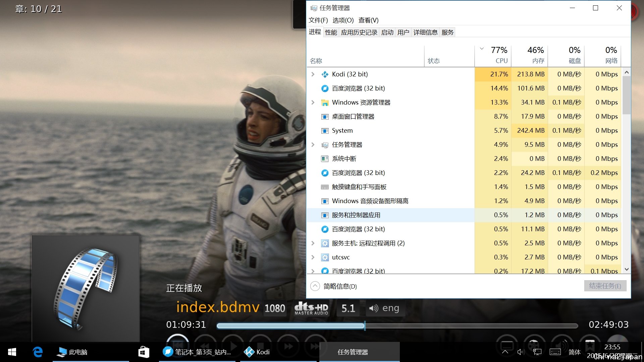The height and width of the screenshot is (362, 644).
Task: Sort by 网络 column header
Action: (603, 56)
